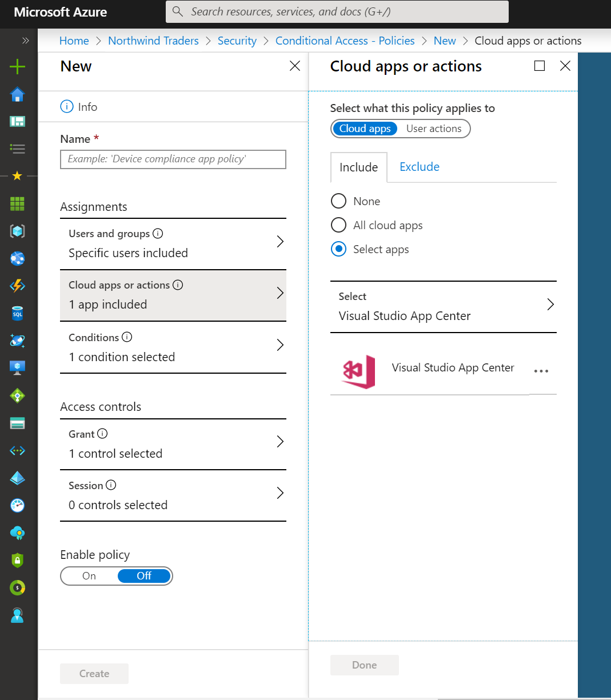Select the All cloud apps radio button
This screenshot has height=700, width=611.
338,225
